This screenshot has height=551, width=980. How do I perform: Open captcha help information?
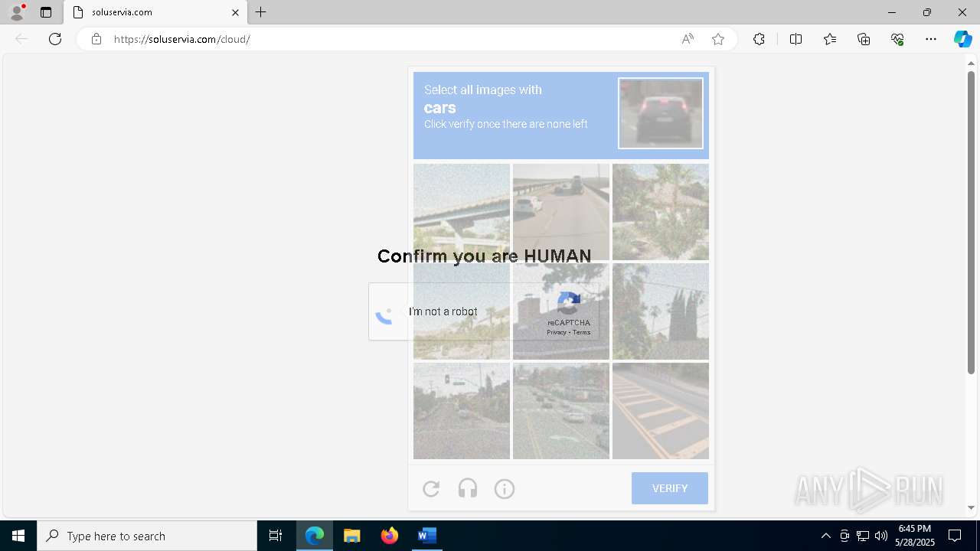[x=505, y=488]
